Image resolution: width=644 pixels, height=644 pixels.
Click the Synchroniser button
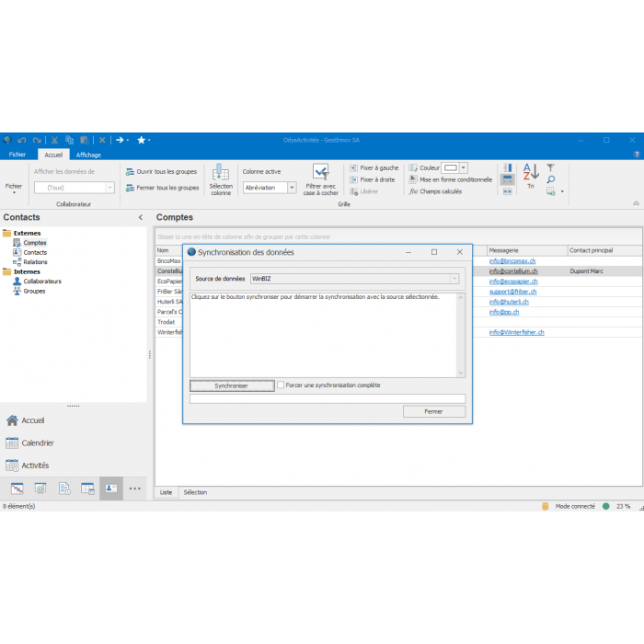(232, 385)
